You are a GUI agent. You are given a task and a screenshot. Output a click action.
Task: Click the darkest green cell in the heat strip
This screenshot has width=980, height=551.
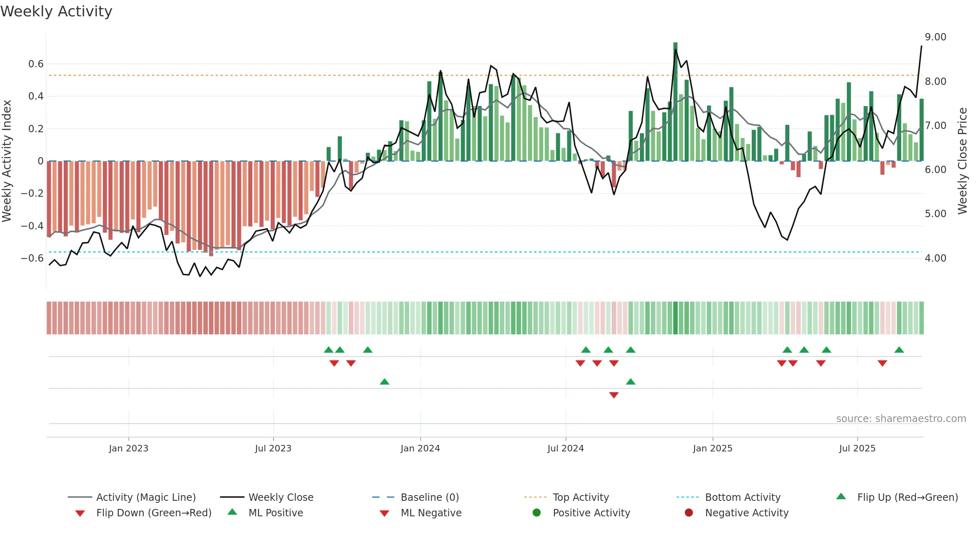coord(675,318)
